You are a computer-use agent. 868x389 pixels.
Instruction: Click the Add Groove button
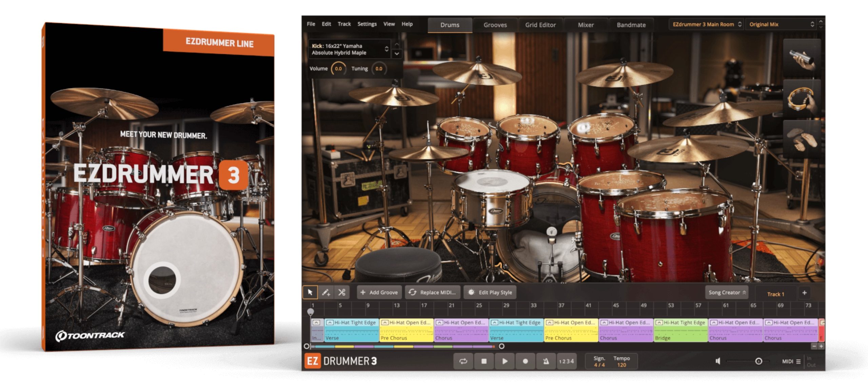(379, 292)
